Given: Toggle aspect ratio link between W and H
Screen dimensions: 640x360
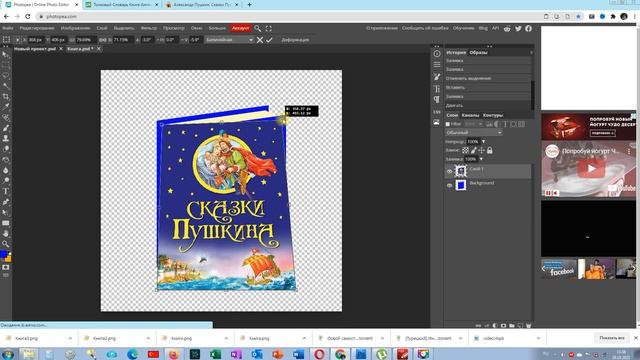Looking at the screenshot, I should tap(103, 40).
